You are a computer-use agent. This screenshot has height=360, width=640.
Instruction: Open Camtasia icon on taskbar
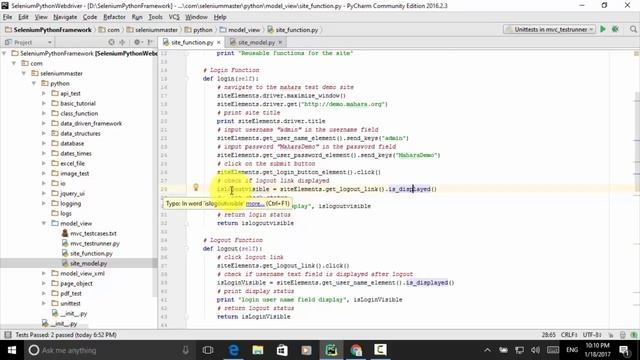380,350
